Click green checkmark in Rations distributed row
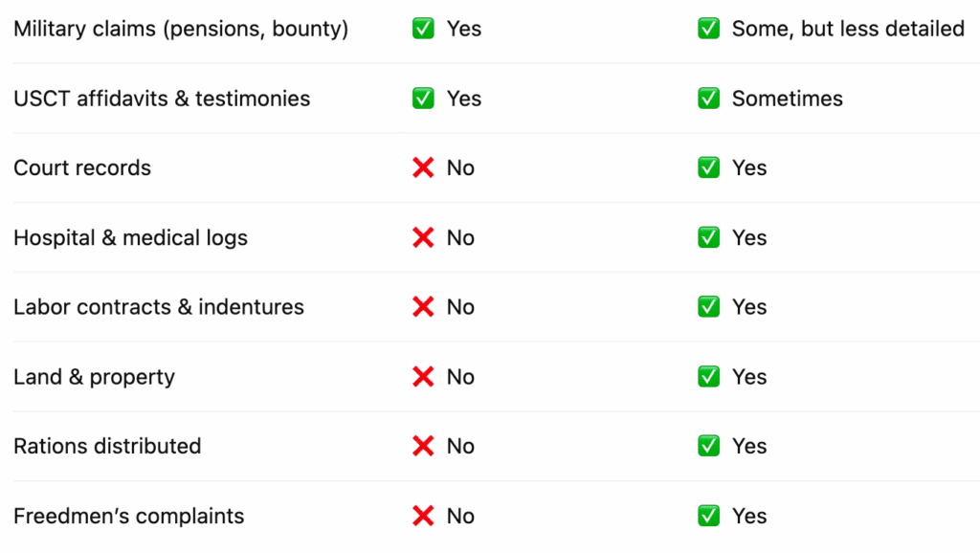 pyautogui.click(x=708, y=446)
